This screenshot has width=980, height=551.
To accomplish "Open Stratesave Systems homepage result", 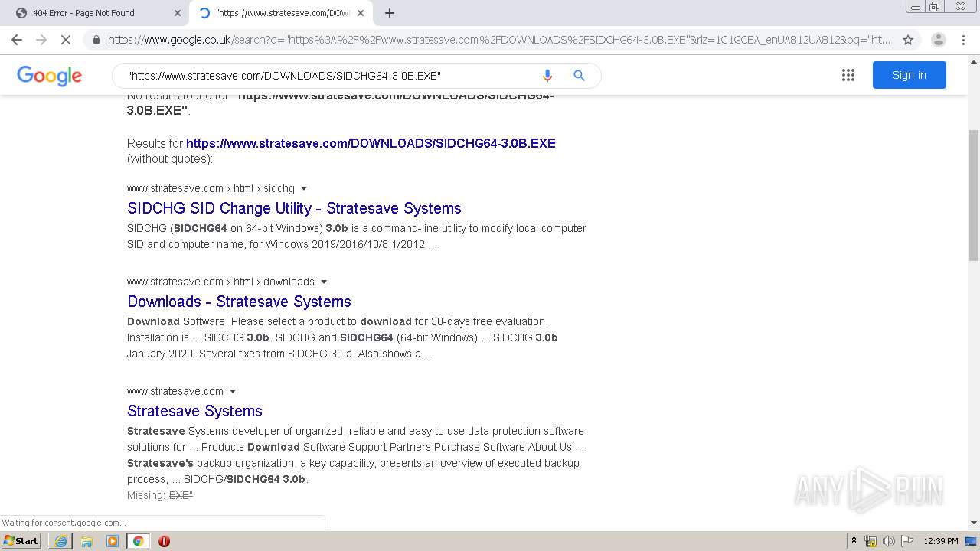I will click(194, 411).
